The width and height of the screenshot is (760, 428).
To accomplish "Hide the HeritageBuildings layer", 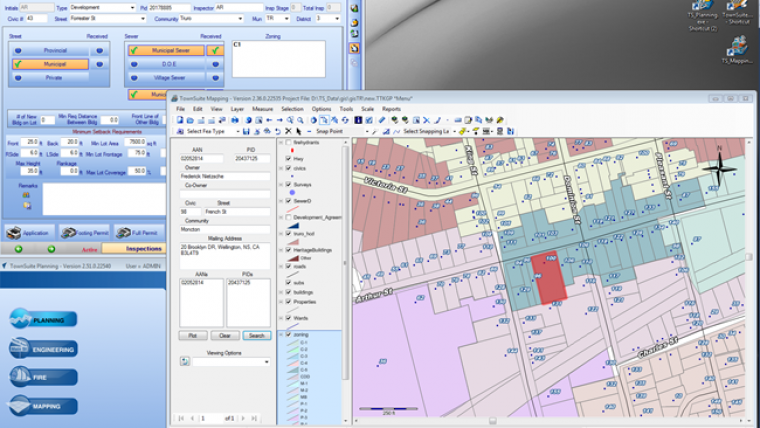I will click(288, 250).
